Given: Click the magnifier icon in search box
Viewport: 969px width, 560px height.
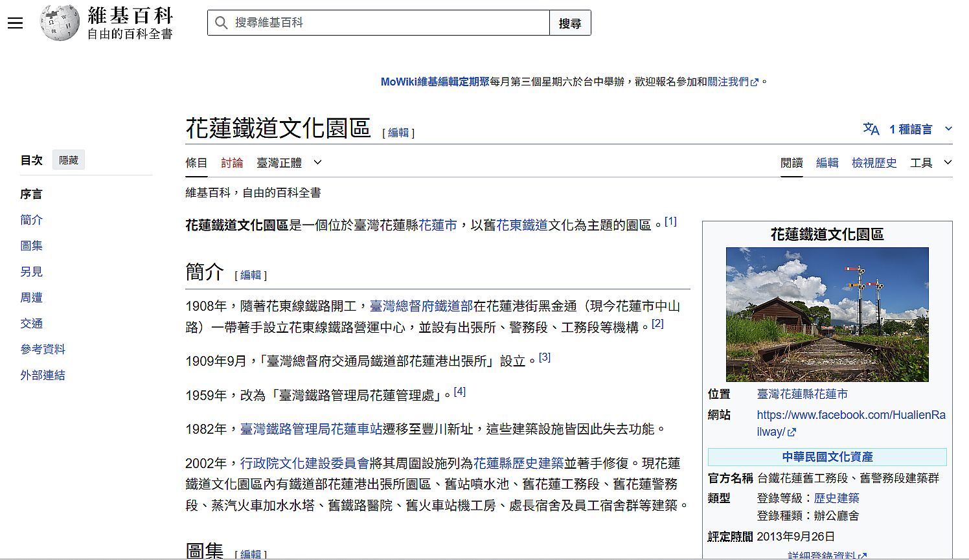Looking at the screenshot, I should 221,23.
